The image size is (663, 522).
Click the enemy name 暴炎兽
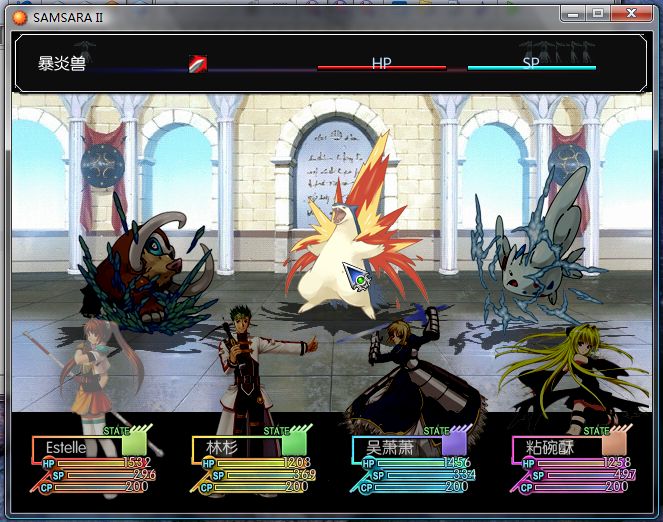[62, 64]
